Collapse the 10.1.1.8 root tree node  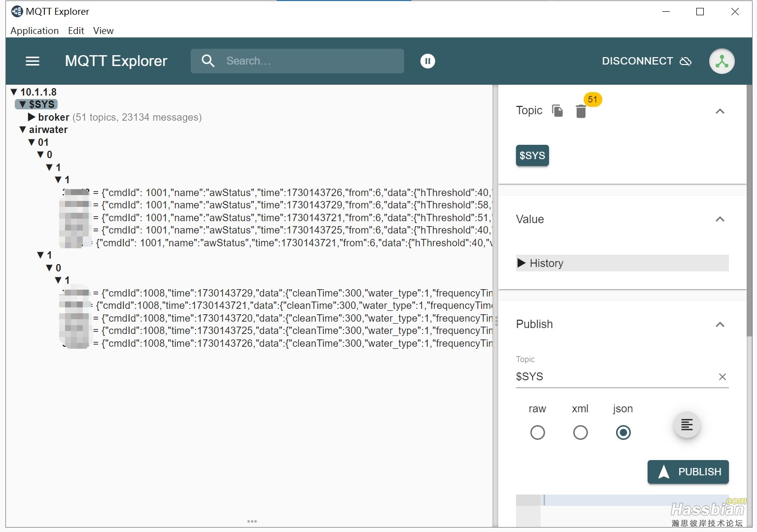pos(14,92)
